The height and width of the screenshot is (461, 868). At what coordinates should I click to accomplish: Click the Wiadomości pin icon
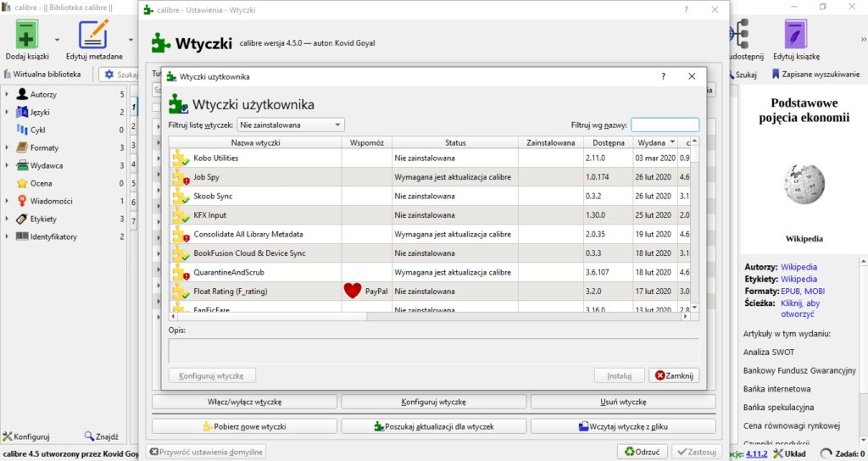pyautogui.click(x=22, y=201)
